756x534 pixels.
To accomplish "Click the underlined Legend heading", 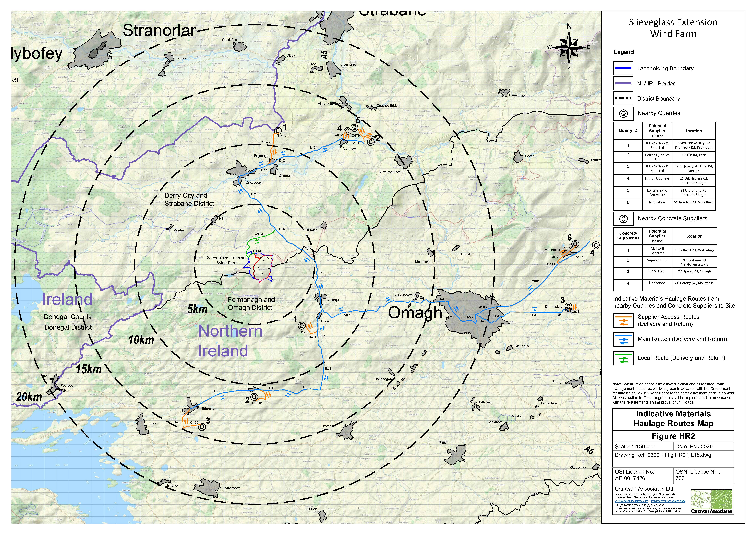I will click(624, 52).
